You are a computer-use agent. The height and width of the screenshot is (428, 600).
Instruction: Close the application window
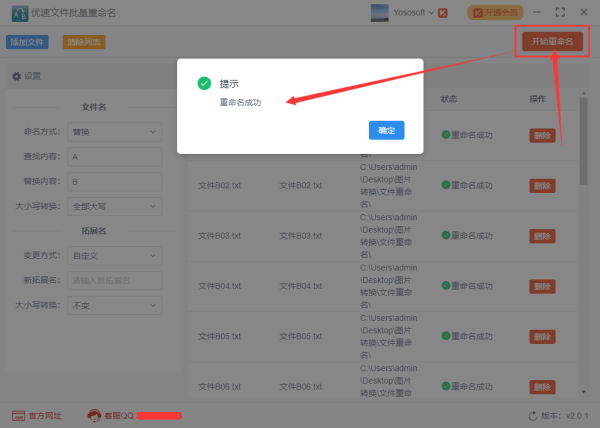584,12
